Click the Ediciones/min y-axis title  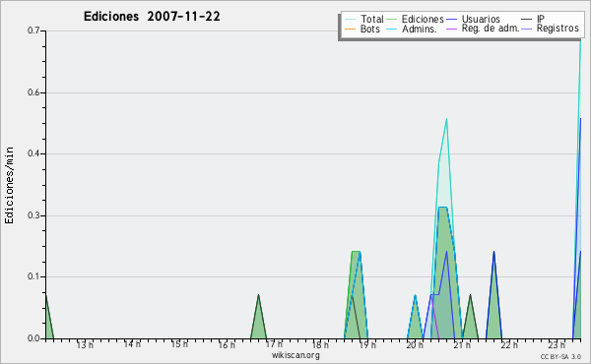pos(9,185)
